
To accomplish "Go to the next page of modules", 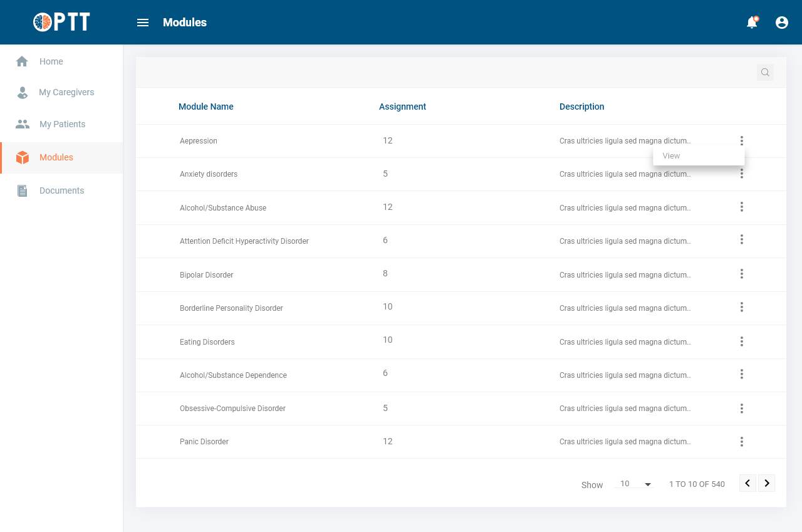I will click(x=767, y=483).
